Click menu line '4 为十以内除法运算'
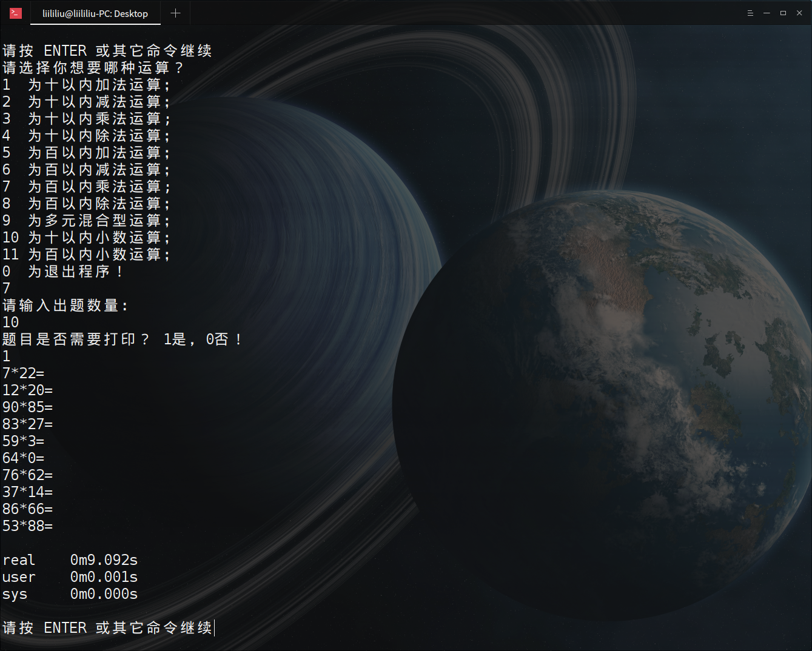Image resolution: width=812 pixels, height=651 pixels. pyautogui.click(x=86, y=135)
